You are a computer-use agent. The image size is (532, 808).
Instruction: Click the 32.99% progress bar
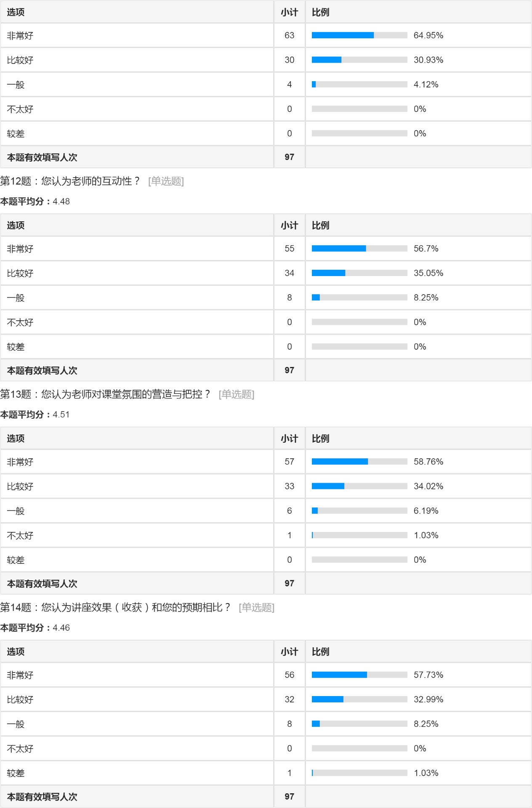(359, 699)
